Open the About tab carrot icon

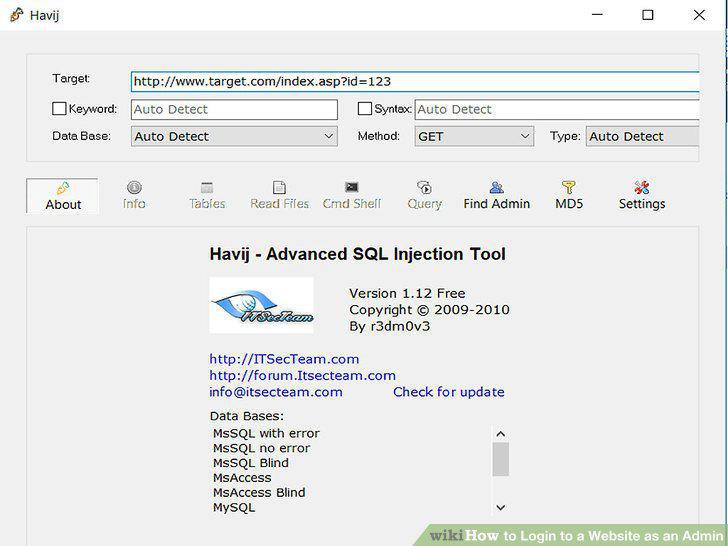click(63, 188)
